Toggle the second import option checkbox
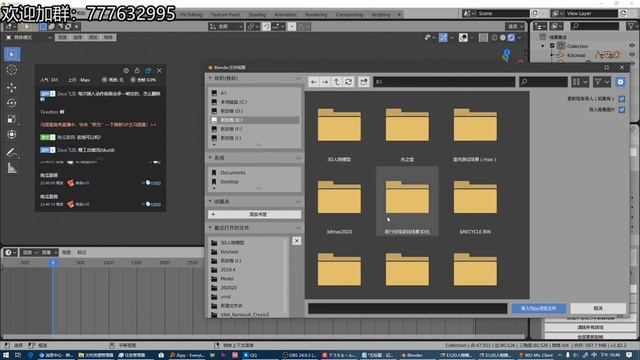 [622, 109]
